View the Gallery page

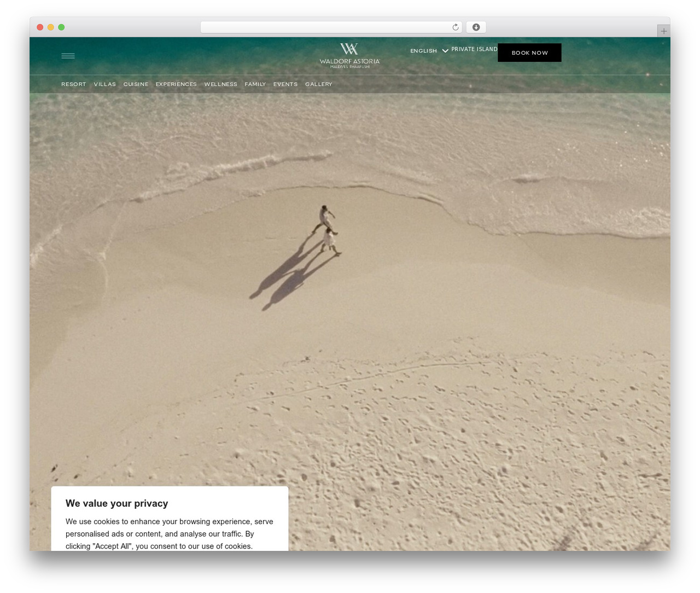point(319,84)
